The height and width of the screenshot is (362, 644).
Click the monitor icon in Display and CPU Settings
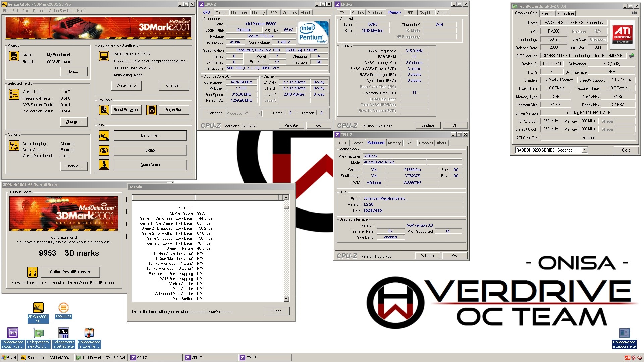(x=104, y=56)
